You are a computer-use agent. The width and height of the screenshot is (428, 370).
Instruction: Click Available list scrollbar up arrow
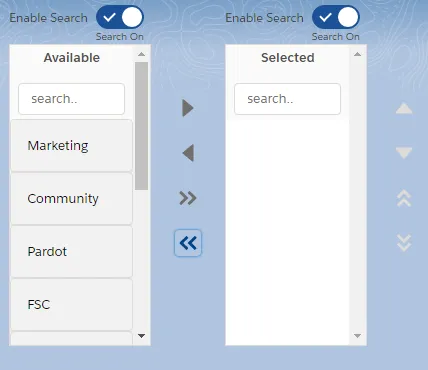point(141,54)
